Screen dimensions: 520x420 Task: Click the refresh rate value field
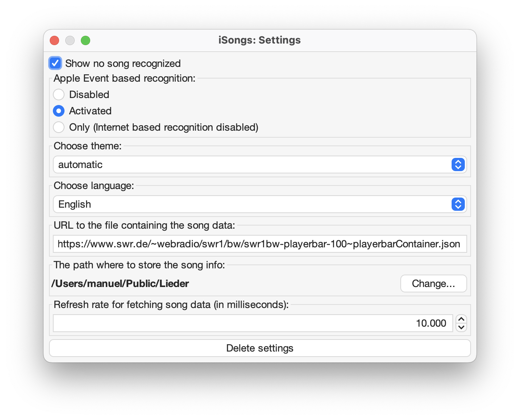tap(253, 323)
